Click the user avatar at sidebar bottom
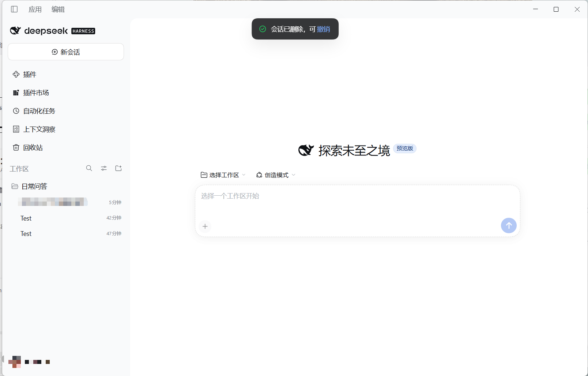The image size is (588, 376). click(15, 362)
